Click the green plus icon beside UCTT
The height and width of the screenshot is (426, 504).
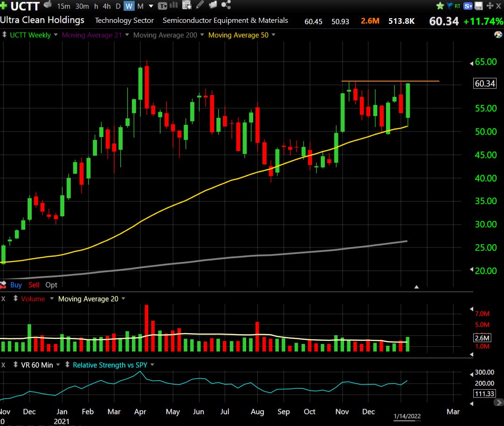[x=3, y=5]
